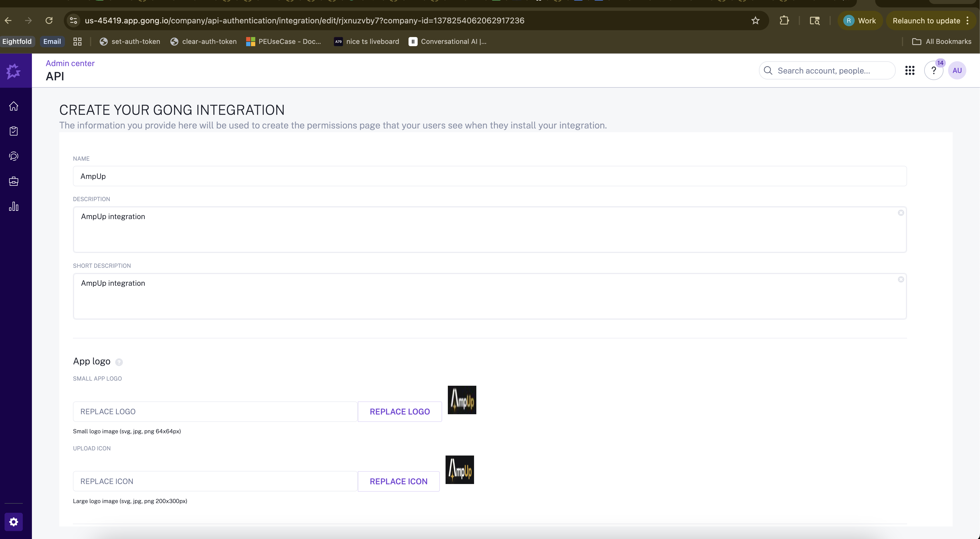
Task: Click the REPLACE LOGO button
Action: [x=400, y=411]
